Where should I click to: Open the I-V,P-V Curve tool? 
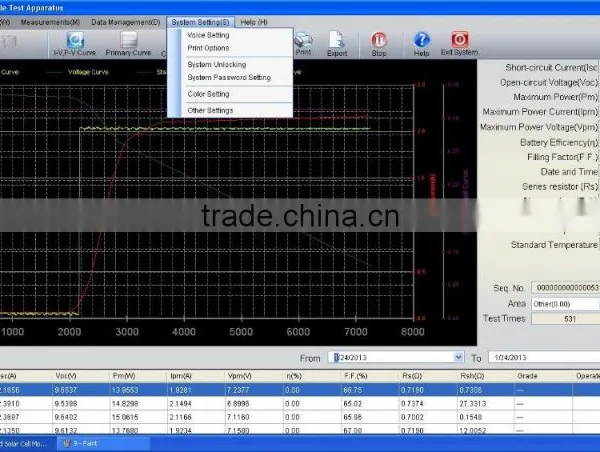[x=75, y=44]
